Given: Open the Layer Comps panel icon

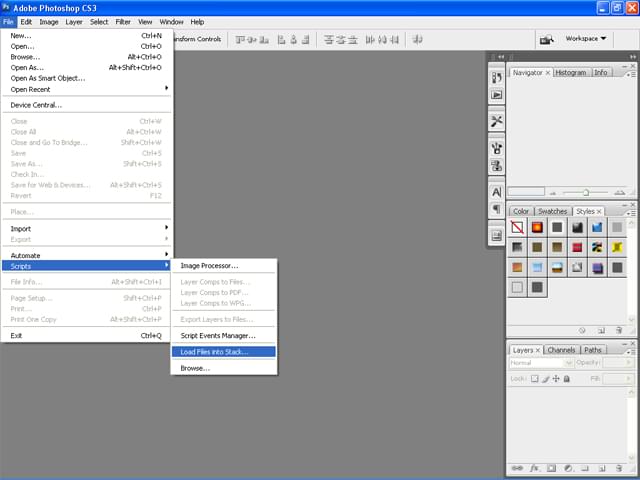Looking at the screenshot, I should pyautogui.click(x=496, y=236).
